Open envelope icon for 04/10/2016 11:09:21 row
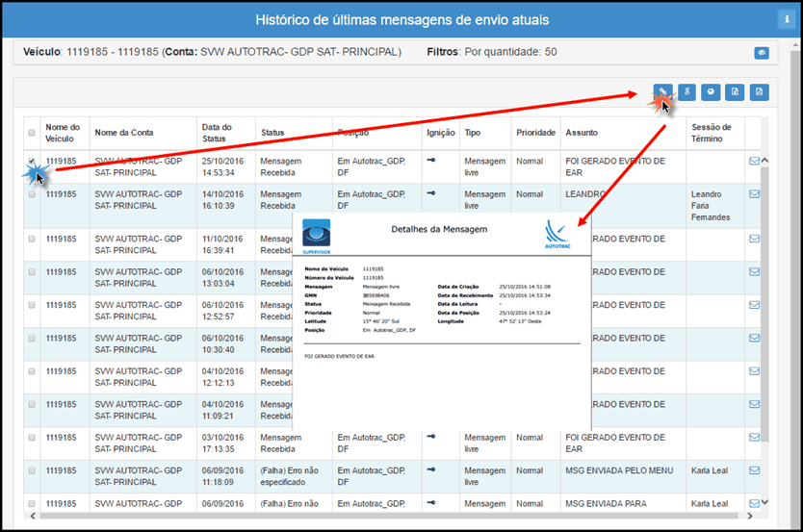Screen dimensions: 803x532 754,405
